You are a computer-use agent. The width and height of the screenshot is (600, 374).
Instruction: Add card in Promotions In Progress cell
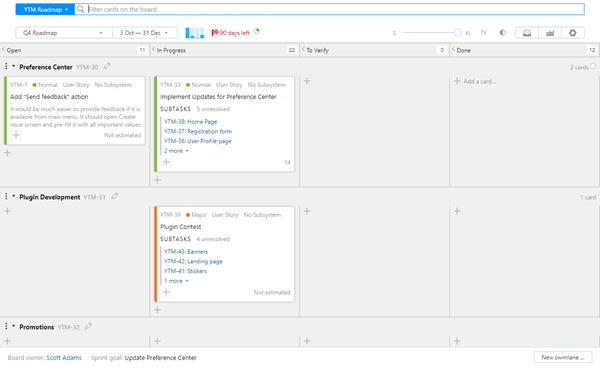[157, 341]
